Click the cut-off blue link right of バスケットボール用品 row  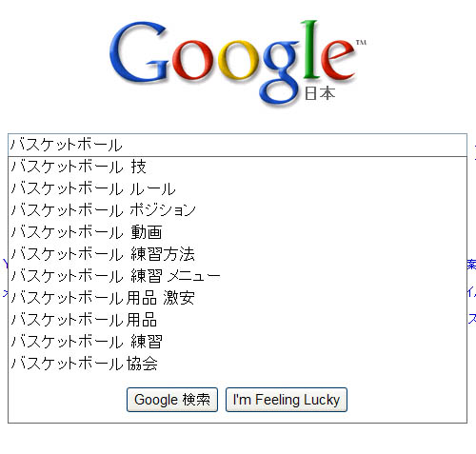point(472,318)
